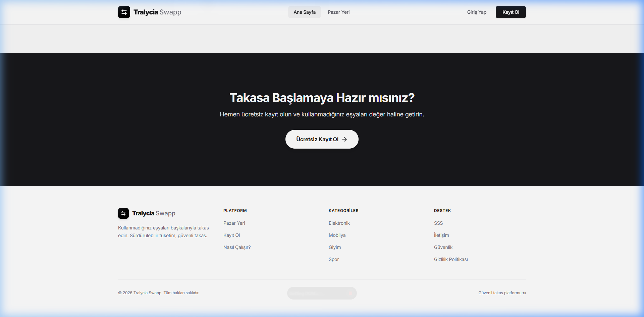Open the Güvenlik support link

click(x=443, y=247)
